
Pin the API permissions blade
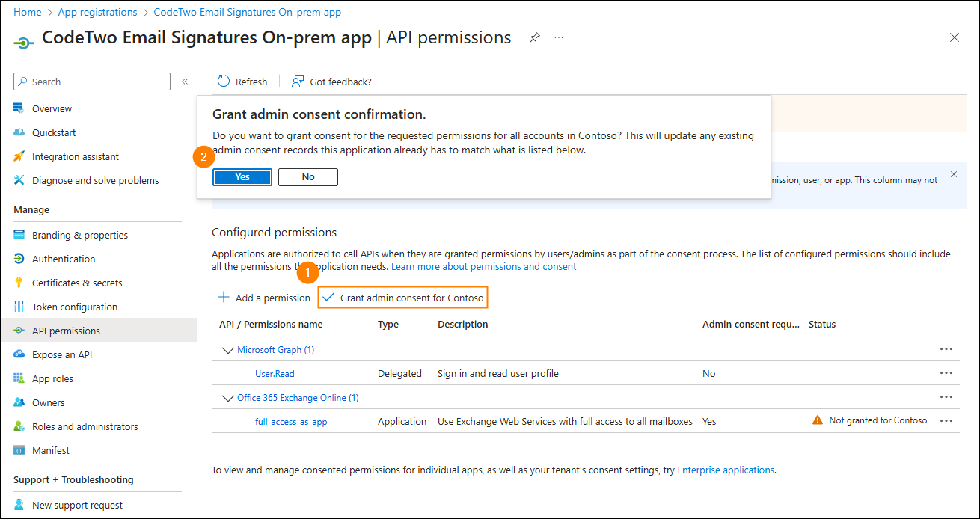click(534, 37)
